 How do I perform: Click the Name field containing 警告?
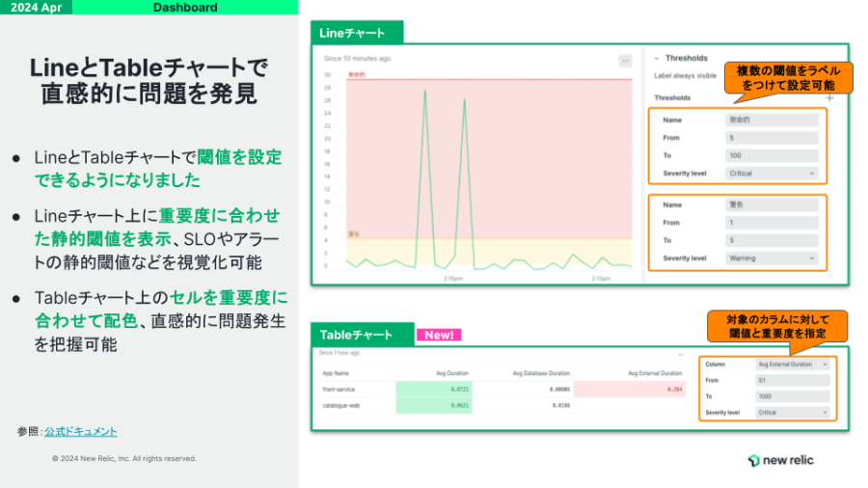772,204
